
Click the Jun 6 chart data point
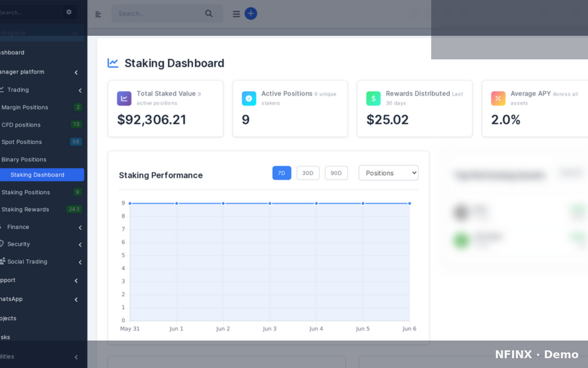[410, 203]
